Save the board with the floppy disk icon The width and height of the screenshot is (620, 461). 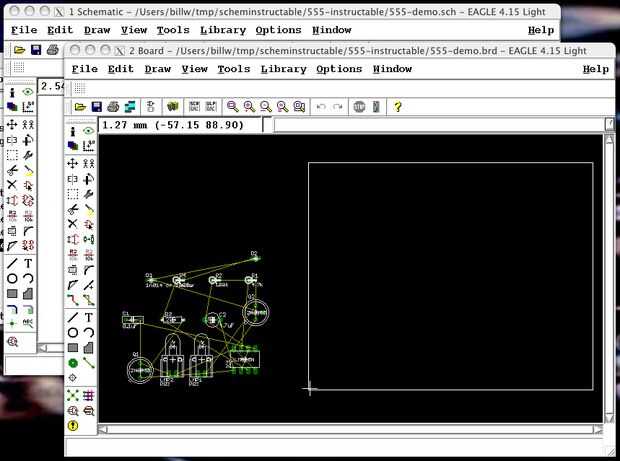(x=96, y=107)
